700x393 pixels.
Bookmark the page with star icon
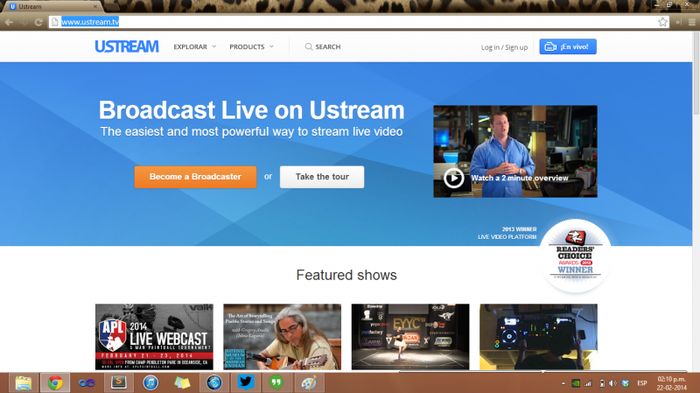[x=662, y=22]
